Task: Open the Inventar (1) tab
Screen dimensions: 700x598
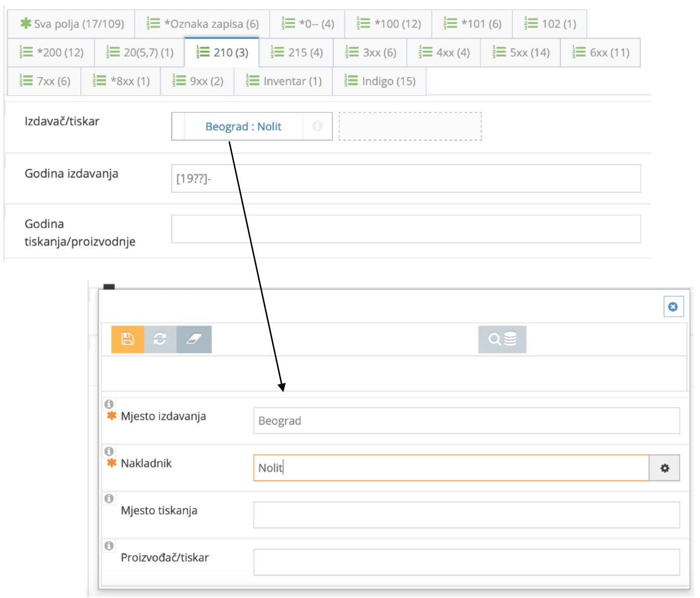Action: tap(283, 81)
